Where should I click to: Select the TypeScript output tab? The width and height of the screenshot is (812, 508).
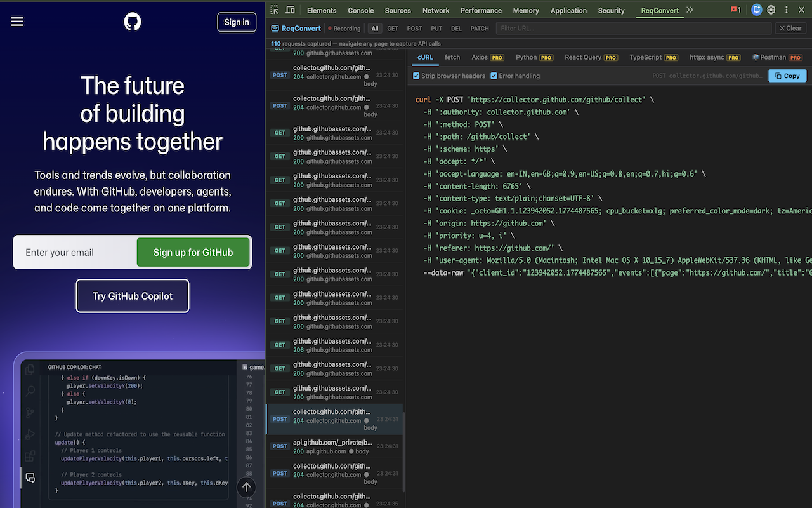coord(653,57)
